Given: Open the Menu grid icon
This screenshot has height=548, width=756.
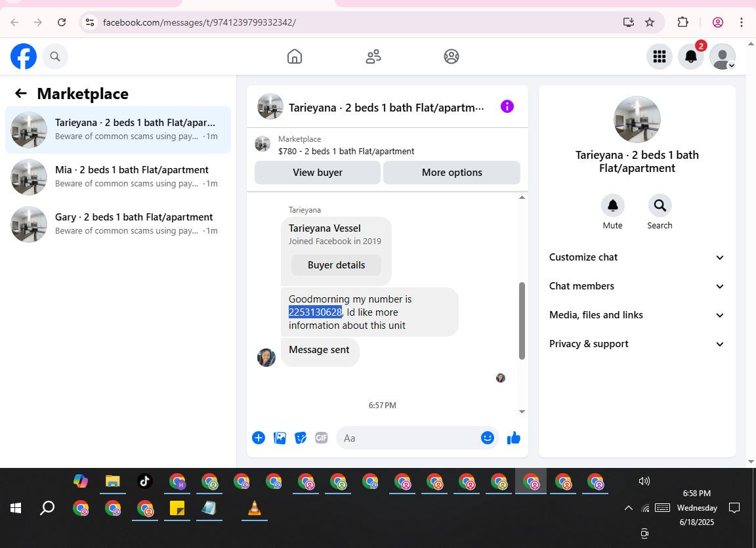Looking at the screenshot, I should [659, 56].
